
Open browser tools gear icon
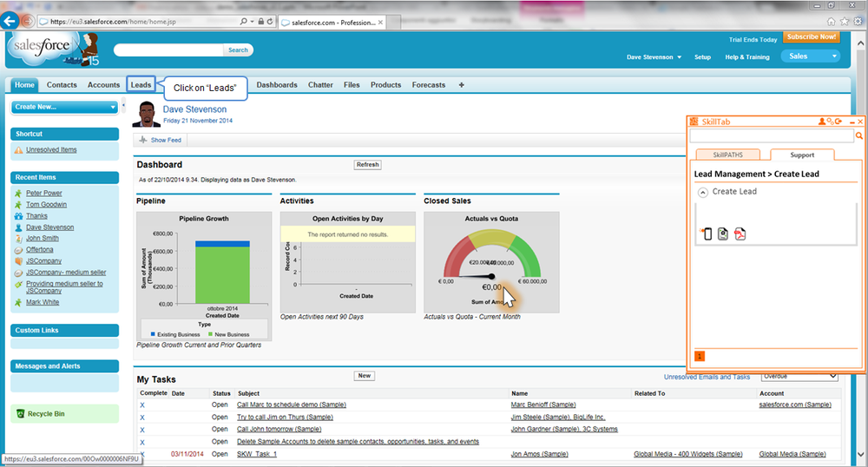pyautogui.click(x=858, y=22)
